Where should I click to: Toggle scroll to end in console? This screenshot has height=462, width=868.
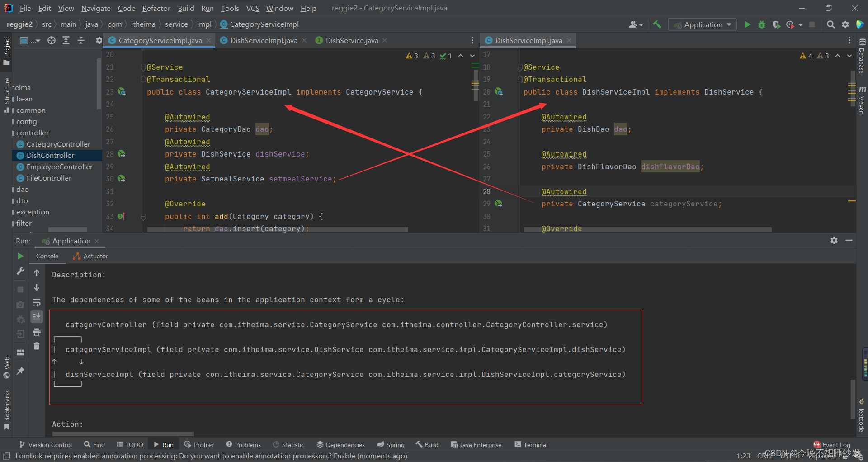click(37, 317)
